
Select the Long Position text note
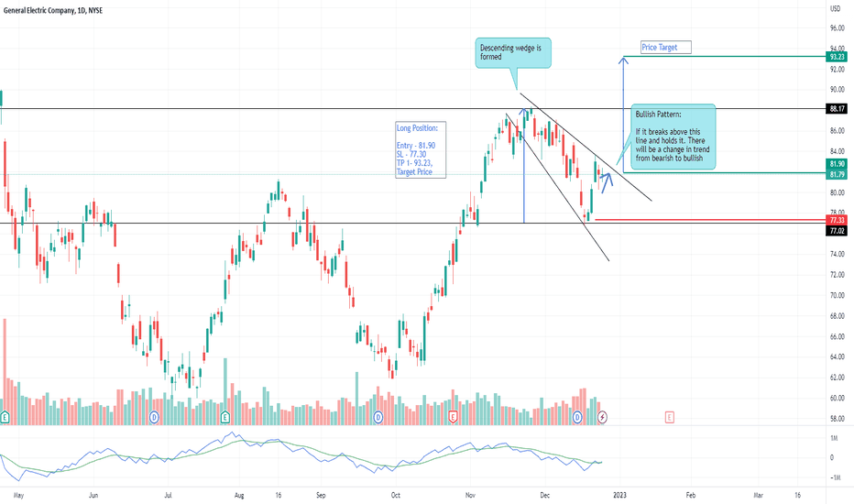coord(421,150)
